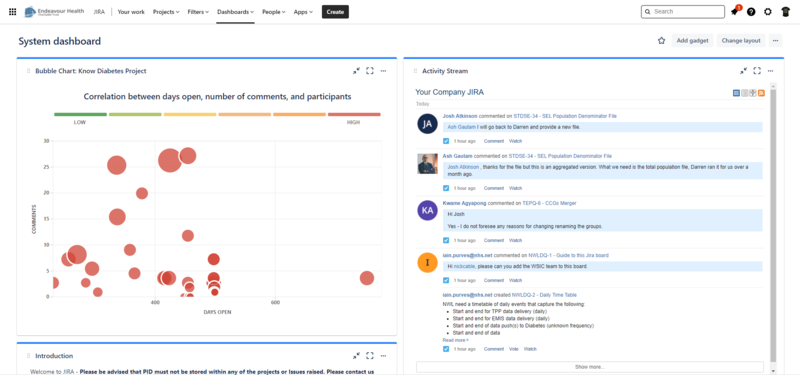
Task: Click the orange I avatar for iain.purves
Action: pos(428,262)
